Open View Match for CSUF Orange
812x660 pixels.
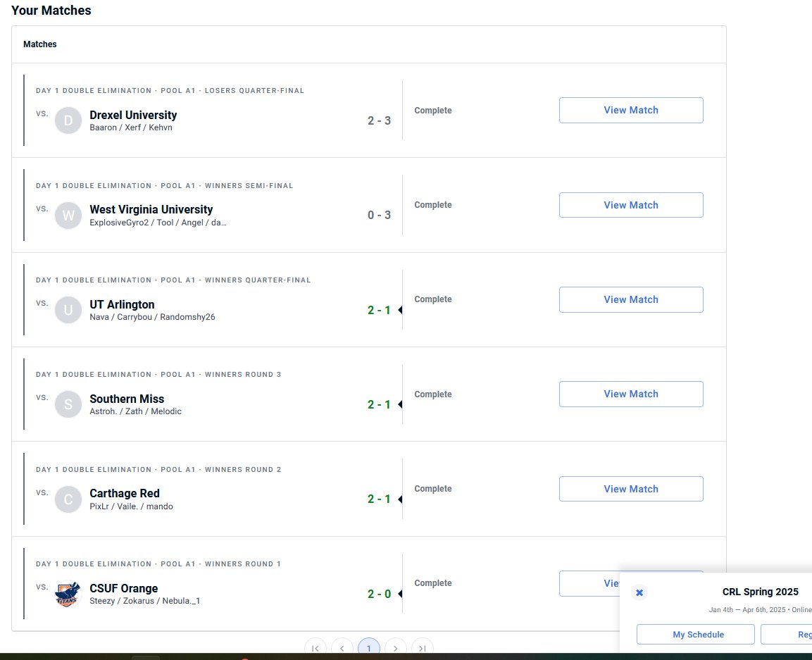click(589, 583)
